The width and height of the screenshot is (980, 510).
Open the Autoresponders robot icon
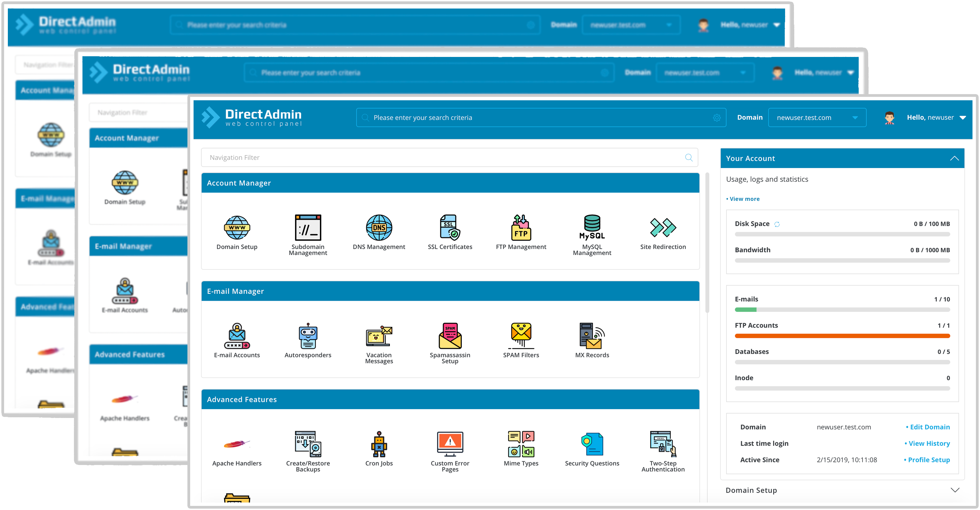click(x=307, y=336)
